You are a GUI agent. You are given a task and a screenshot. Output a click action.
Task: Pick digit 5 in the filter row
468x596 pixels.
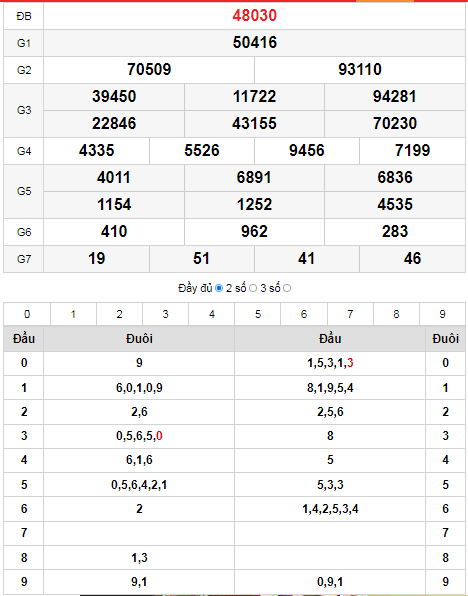click(x=258, y=314)
